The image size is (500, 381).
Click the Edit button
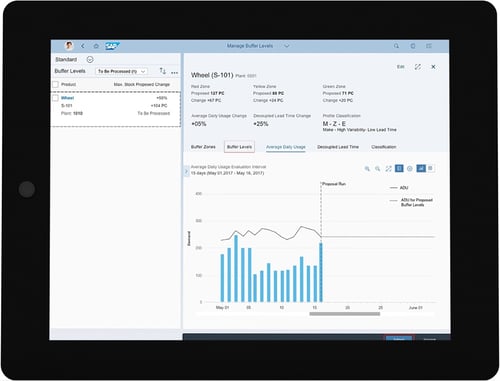coord(400,67)
